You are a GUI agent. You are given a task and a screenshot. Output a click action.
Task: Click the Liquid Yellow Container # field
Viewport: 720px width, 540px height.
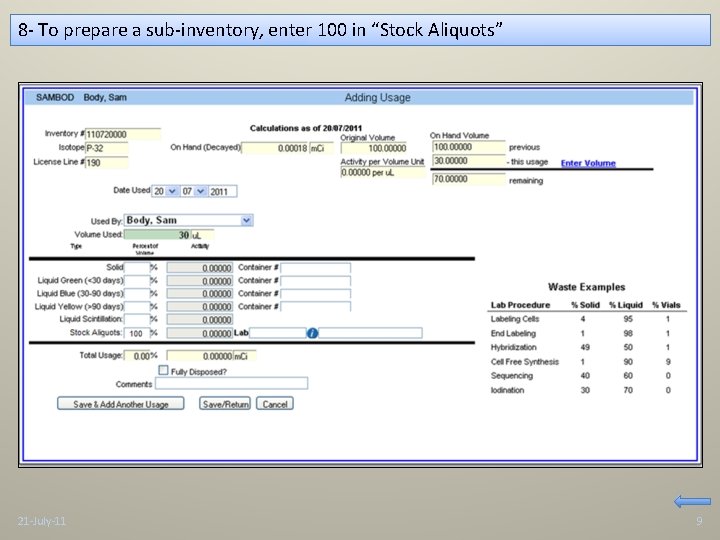[x=315, y=306]
